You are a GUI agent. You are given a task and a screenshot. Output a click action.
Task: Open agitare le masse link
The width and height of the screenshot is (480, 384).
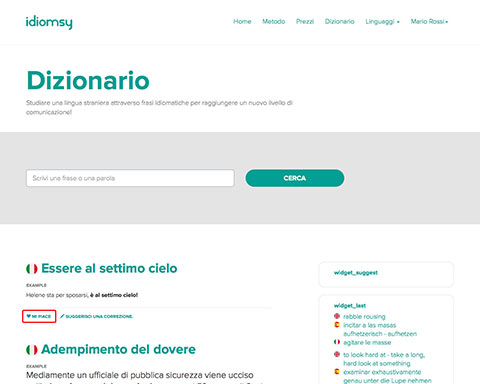click(x=367, y=342)
